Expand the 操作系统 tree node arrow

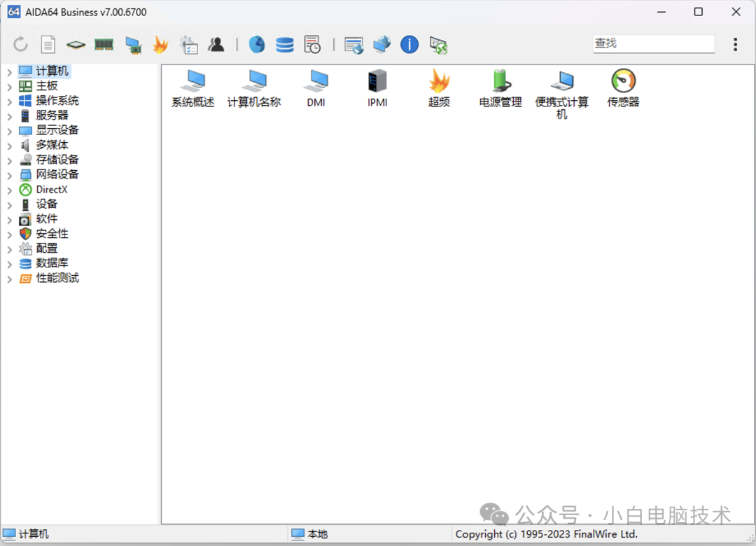[x=9, y=101]
